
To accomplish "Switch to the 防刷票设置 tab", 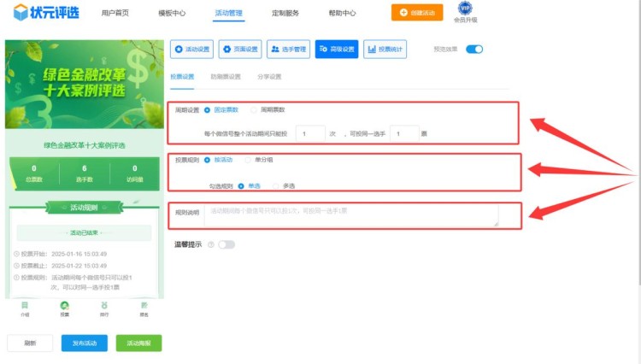I will click(226, 77).
